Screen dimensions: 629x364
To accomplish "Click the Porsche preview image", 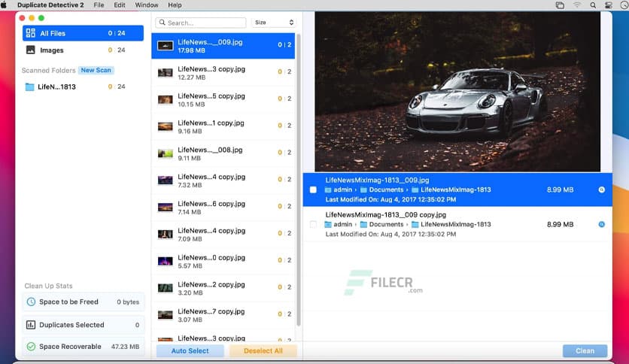I will pyautogui.click(x=457, y=92).
